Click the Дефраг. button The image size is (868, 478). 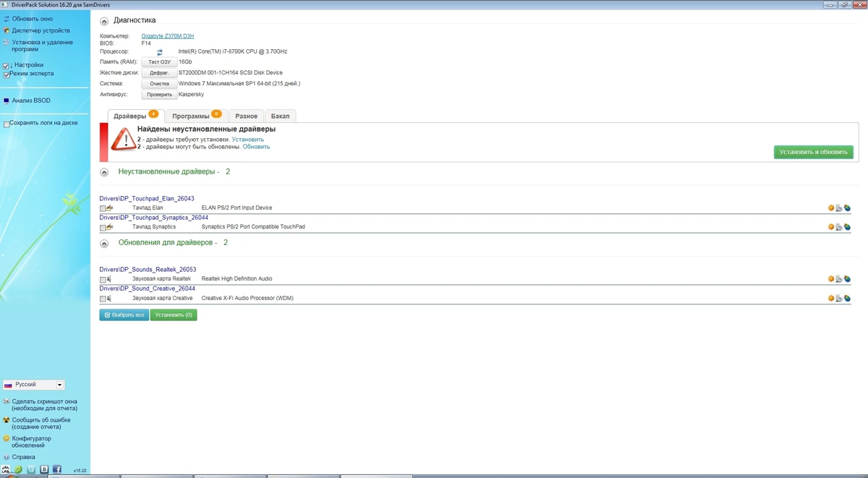click(x=159, y=73)
